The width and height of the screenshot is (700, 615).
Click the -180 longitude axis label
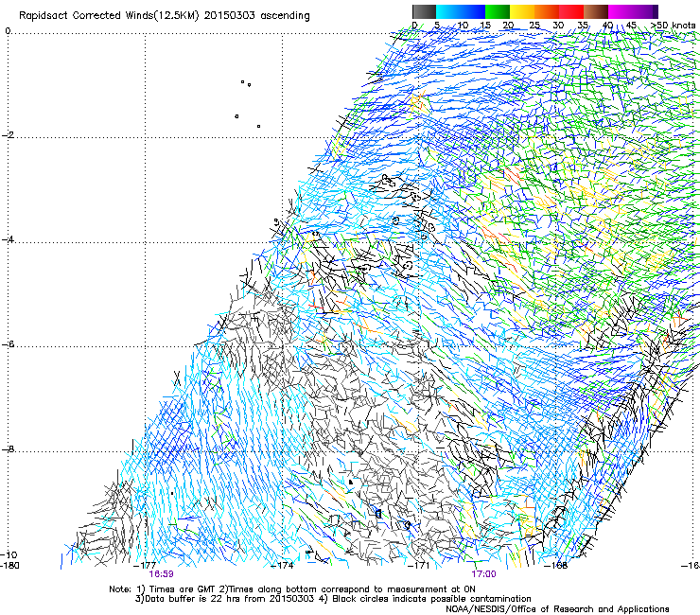click(x=9, y=566)
